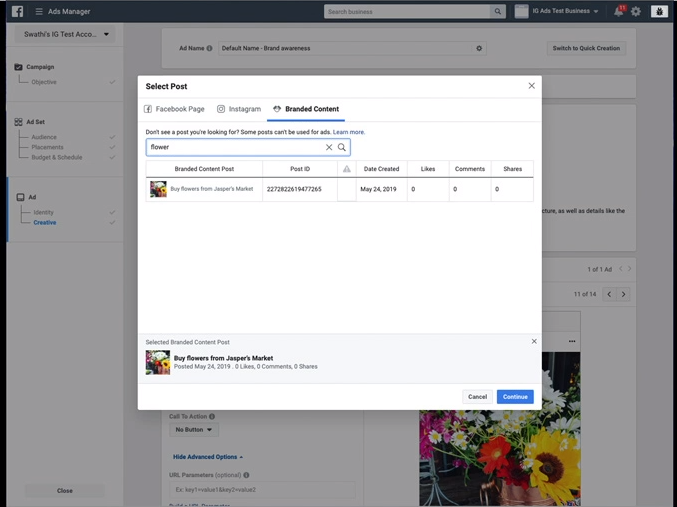The height and width of the screenshot is (507, 677).
Task: Clear the flower search text
Action: click(329, 147)
